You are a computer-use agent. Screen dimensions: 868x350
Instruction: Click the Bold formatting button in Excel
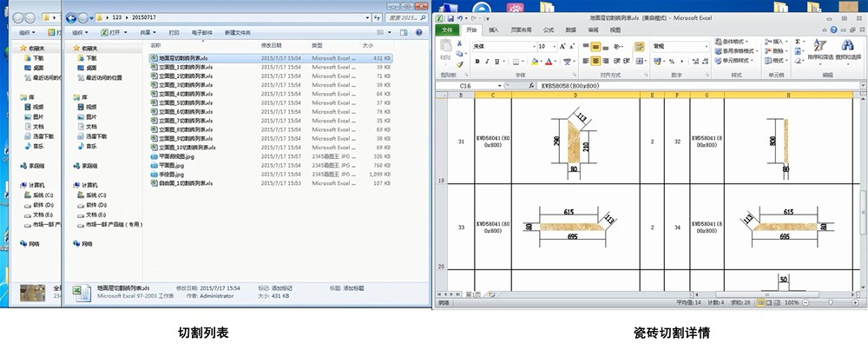pos(478,62)
